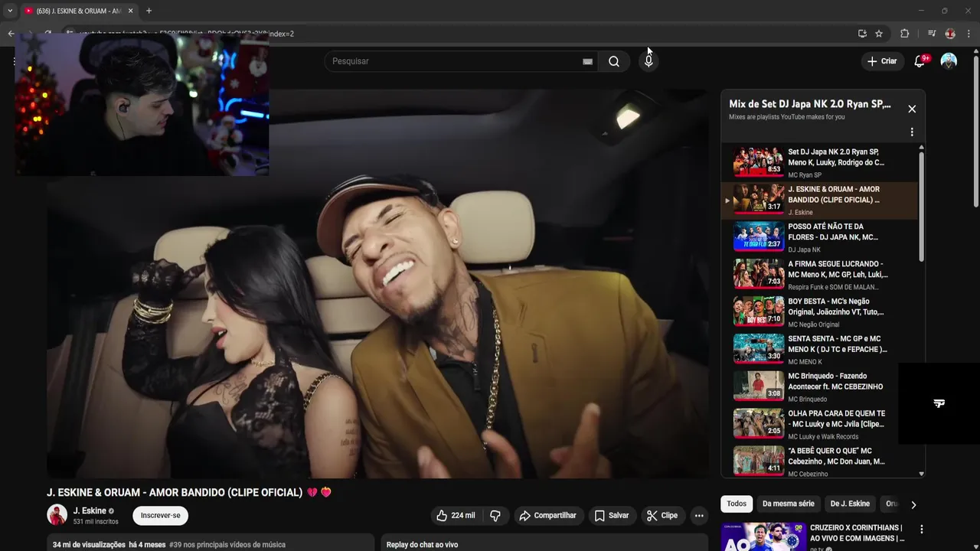Open the Chrome media controls icon
The height and width of the screenshot is (551, 980).
pyautogui.click(x=932, y=34)
